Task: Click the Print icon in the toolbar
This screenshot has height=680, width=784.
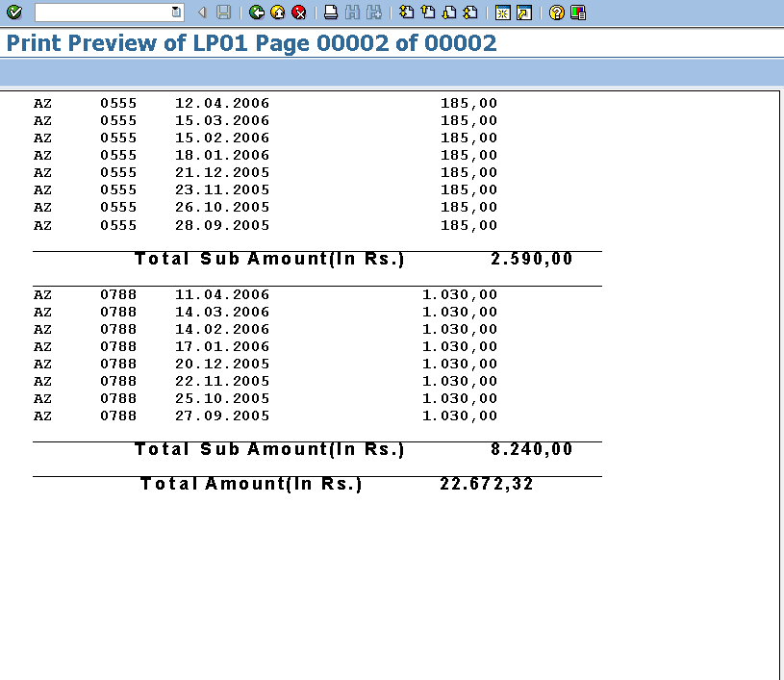Action: pyautogui.click(x=330, y=13)
